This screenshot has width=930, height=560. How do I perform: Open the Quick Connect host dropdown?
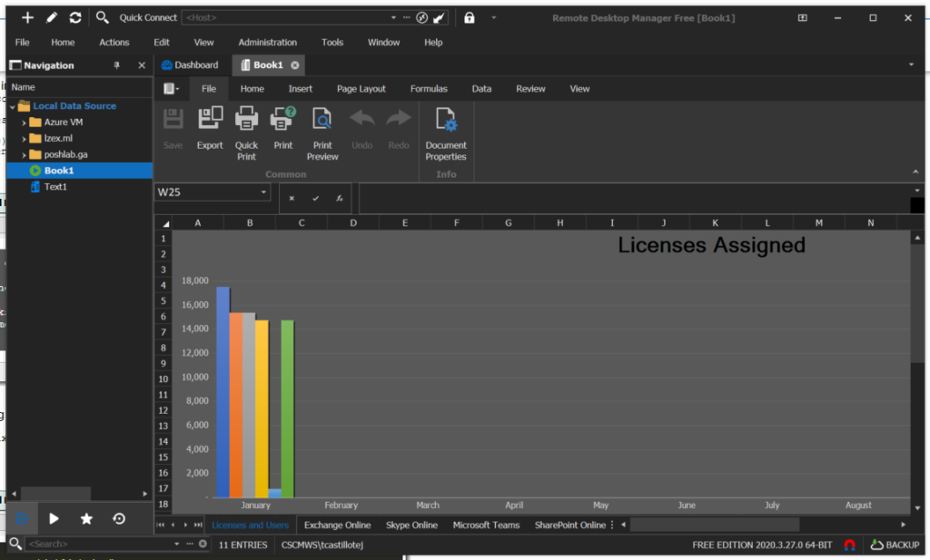pos(393,17)
